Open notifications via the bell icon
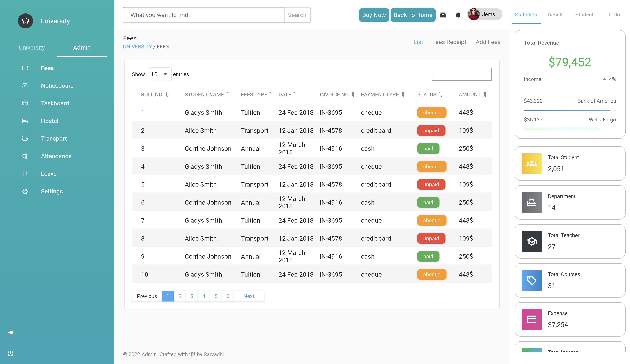The height and width of the screenshot is (364, 630). coord(458,15)
